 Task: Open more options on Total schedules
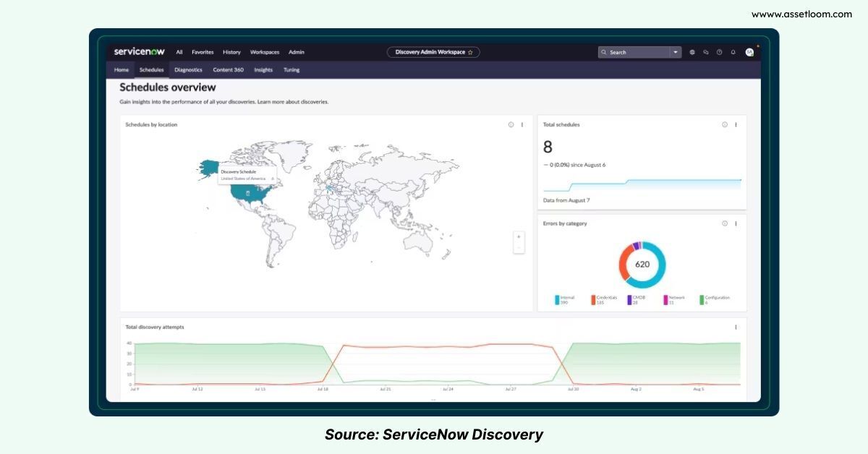pyautogui.click(x=736, y=124)
